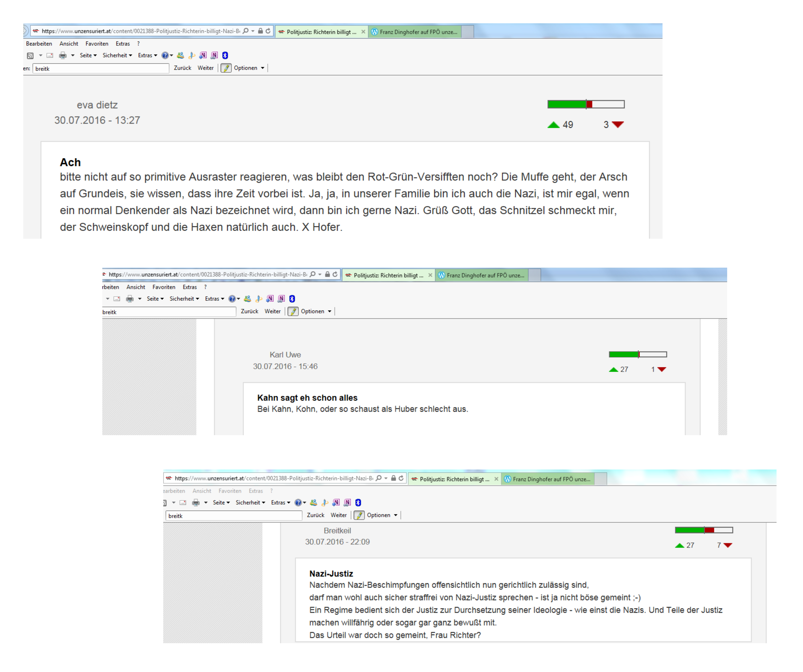Click the find field containing "breitk" in Breitkeil window
This screenshot has width=803, height=672.
(234, 516)
